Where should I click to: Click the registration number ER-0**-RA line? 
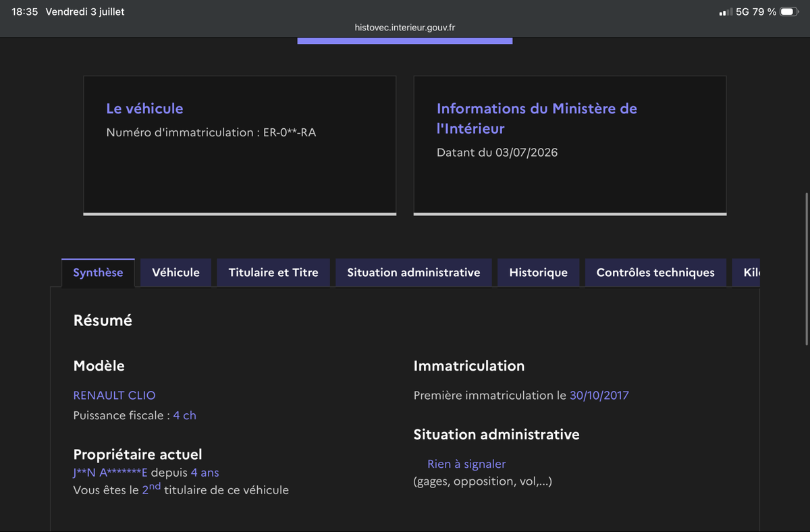point(211,132)
